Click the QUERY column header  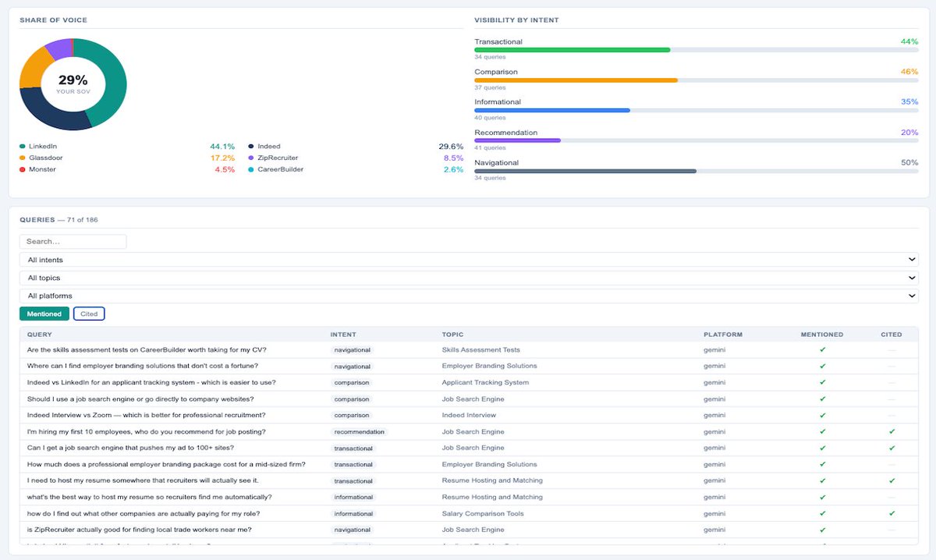40,335
